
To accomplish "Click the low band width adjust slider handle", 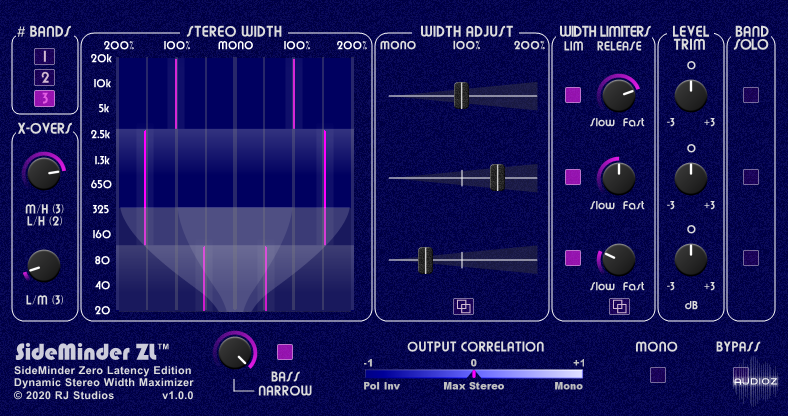I will tap(425, 260).
